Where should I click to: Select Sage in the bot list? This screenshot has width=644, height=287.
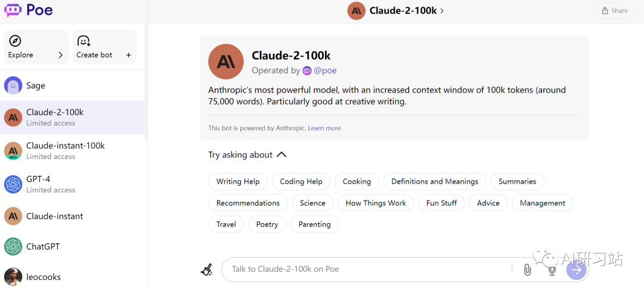coord(72,85)
